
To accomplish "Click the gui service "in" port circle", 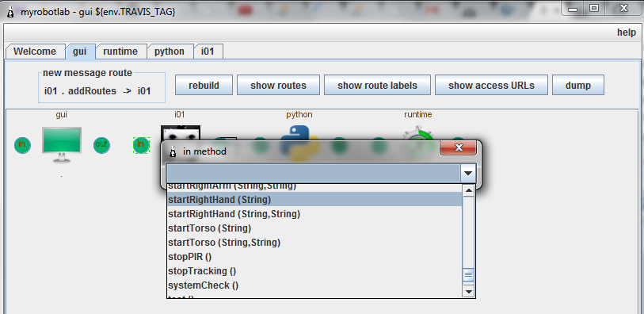I will click(23, 145).
